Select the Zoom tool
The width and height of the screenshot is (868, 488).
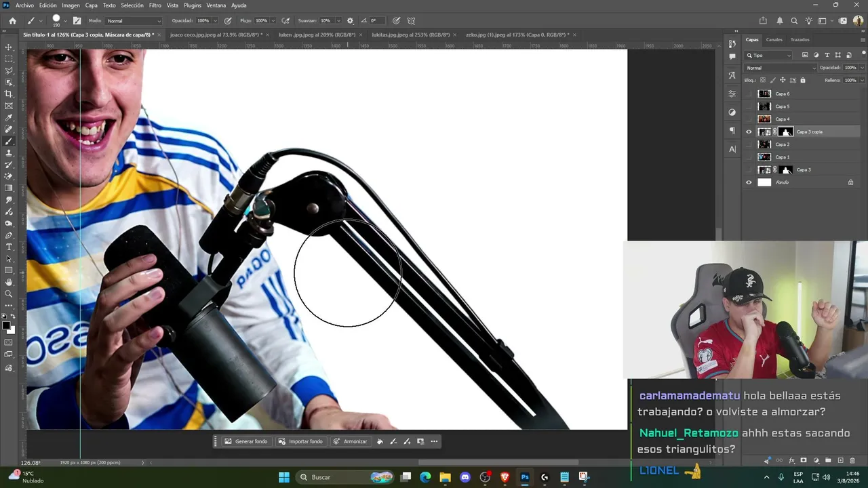click(9, 293)
